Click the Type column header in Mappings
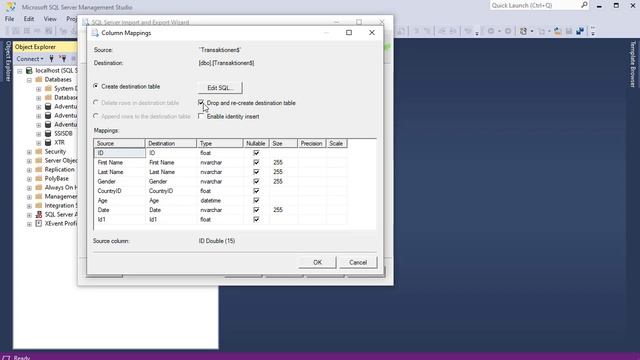The image size is (640, 360). pyautogui.click(x=220, y=143)
